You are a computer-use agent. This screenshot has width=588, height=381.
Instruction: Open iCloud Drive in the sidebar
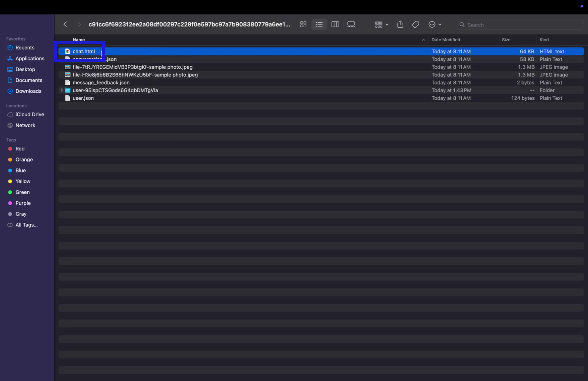pyautogui.click(x=29, y=114)
